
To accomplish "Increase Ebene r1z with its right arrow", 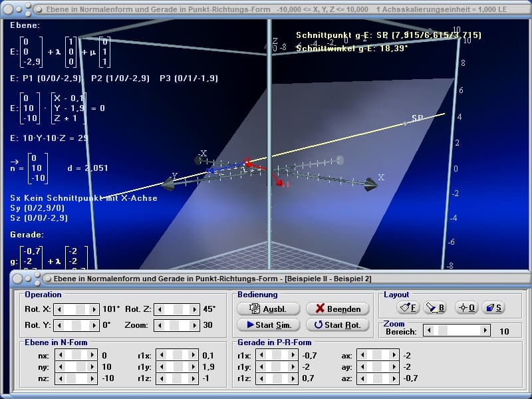I will click(x=195, y=378).
